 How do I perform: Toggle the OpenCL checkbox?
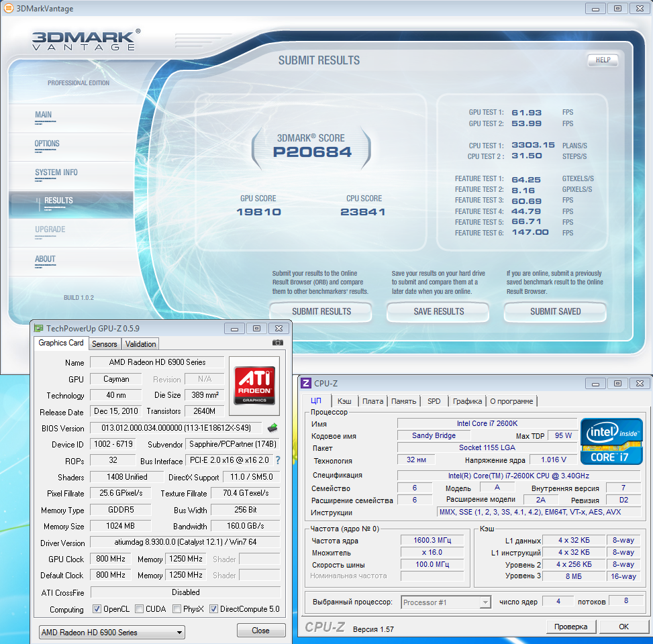pos(97,609)
